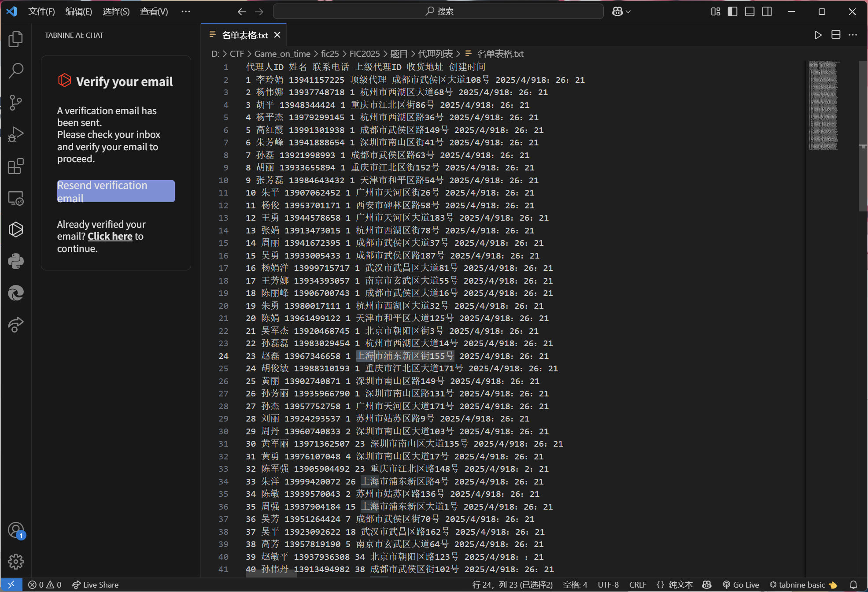Follow the Click here link
This screenshot has height=592, width=868.
tap(110, 237)
